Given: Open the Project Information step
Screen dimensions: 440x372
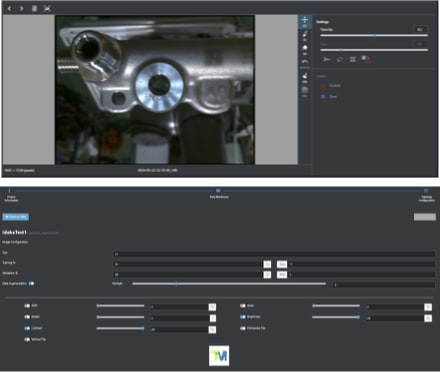Looking at the screenshot, I should tap(11, 195).
